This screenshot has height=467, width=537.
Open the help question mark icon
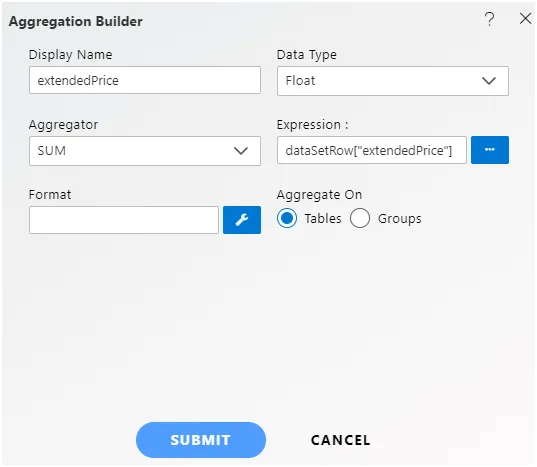coord(490,19)
